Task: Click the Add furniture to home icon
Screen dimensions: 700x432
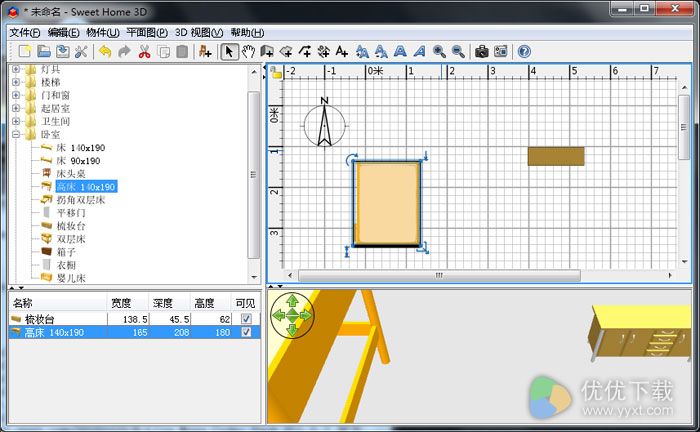Action: point(205,52)
